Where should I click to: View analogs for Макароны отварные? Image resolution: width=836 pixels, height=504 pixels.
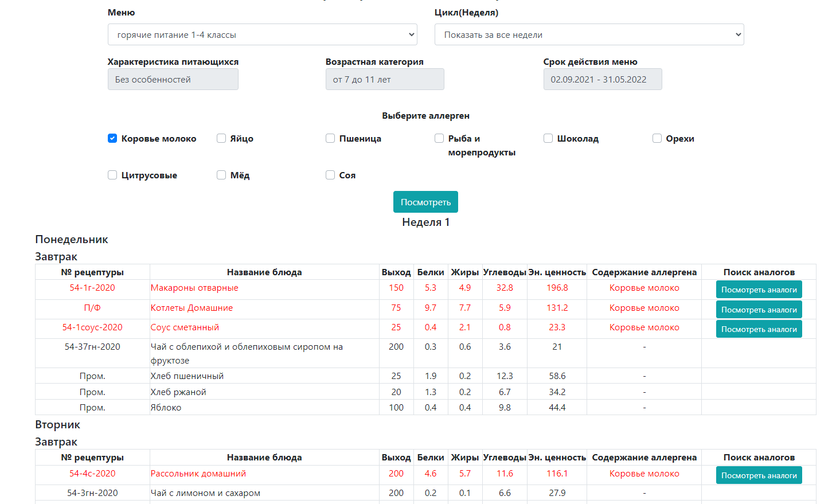(x=759, y=289)
